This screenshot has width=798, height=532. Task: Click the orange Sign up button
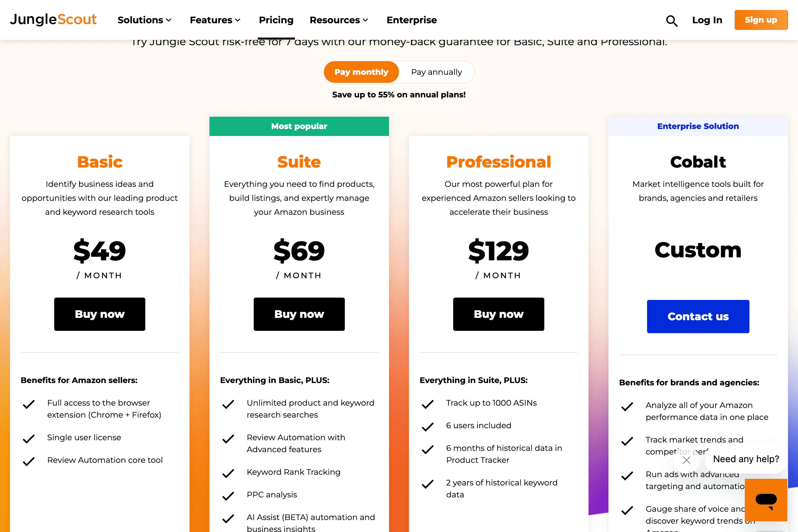761,20
